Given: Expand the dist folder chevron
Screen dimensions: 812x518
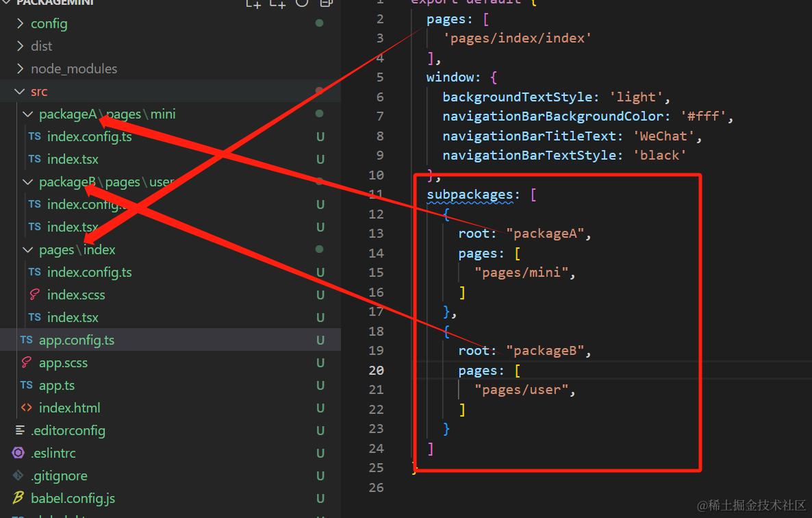Looking at the screenshot, I should click(20, 46).
